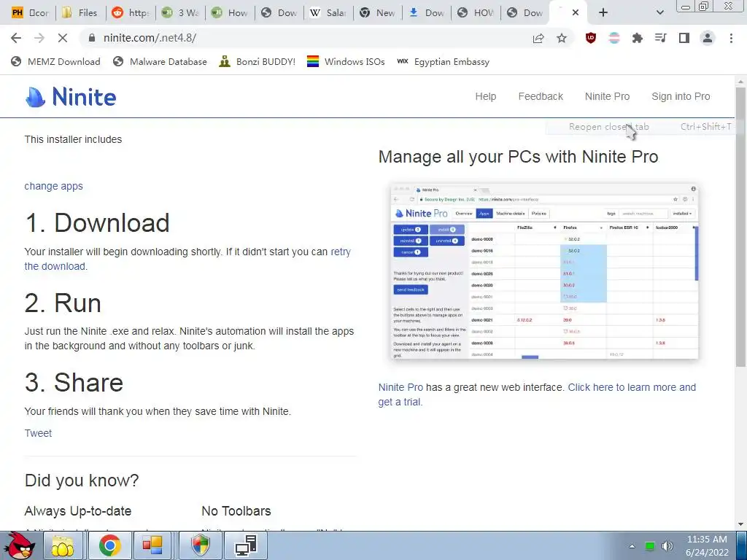
Task: Click Sign into Pro
Action: (681, 96)
